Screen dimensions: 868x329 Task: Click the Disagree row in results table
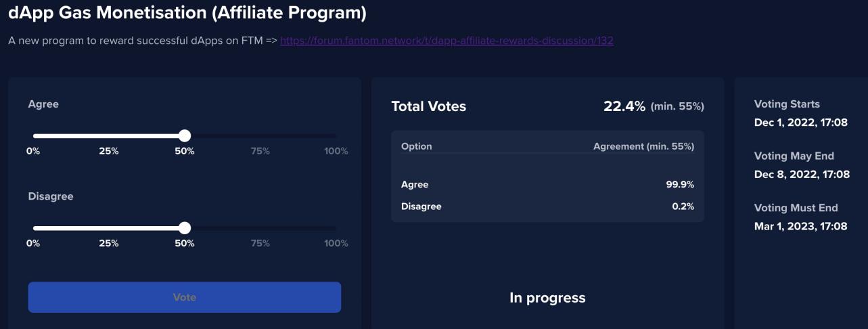[547, 206]
